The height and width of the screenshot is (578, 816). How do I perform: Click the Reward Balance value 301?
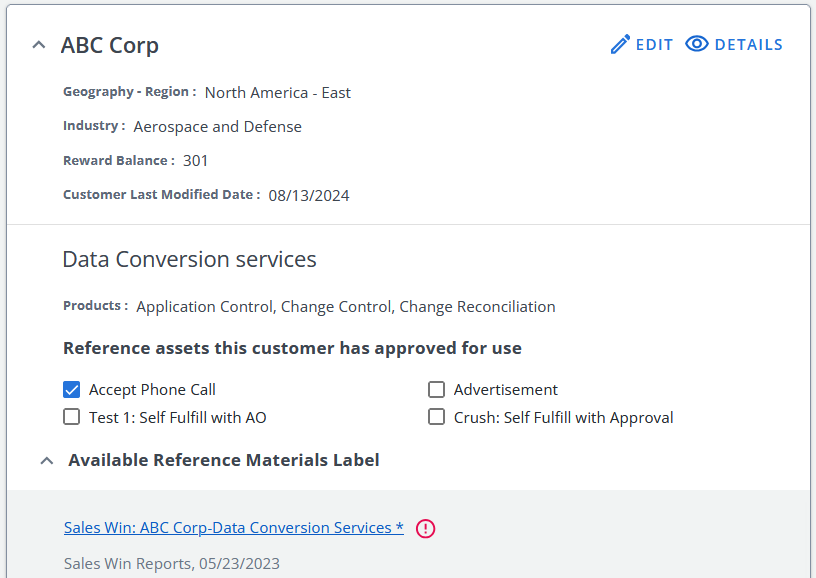pos(196,161)
